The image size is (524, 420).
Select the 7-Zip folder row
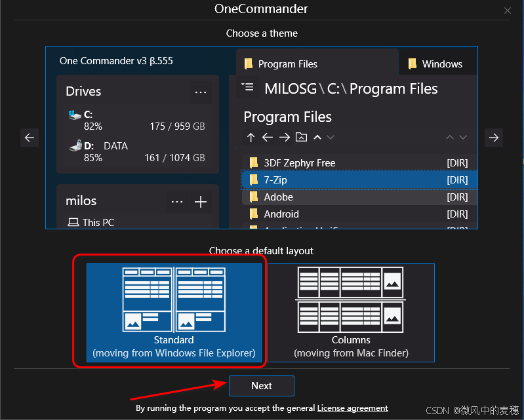tap(359, 180)
